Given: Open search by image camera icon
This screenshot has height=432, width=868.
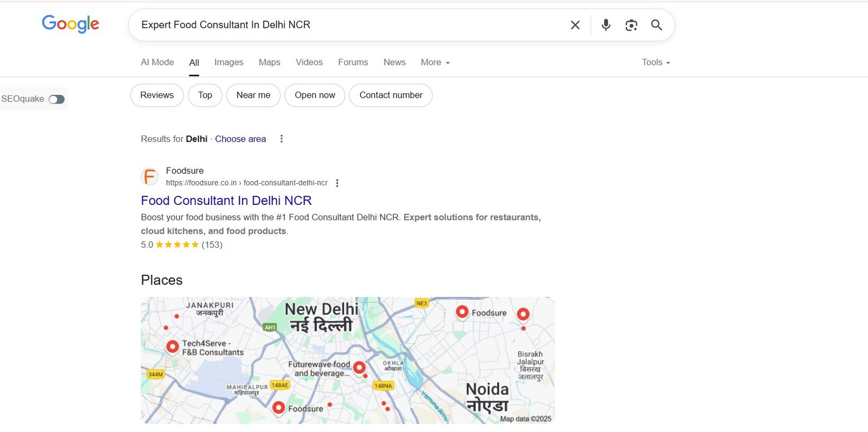Looking at the screenshot, I should (x=631, y=25).
